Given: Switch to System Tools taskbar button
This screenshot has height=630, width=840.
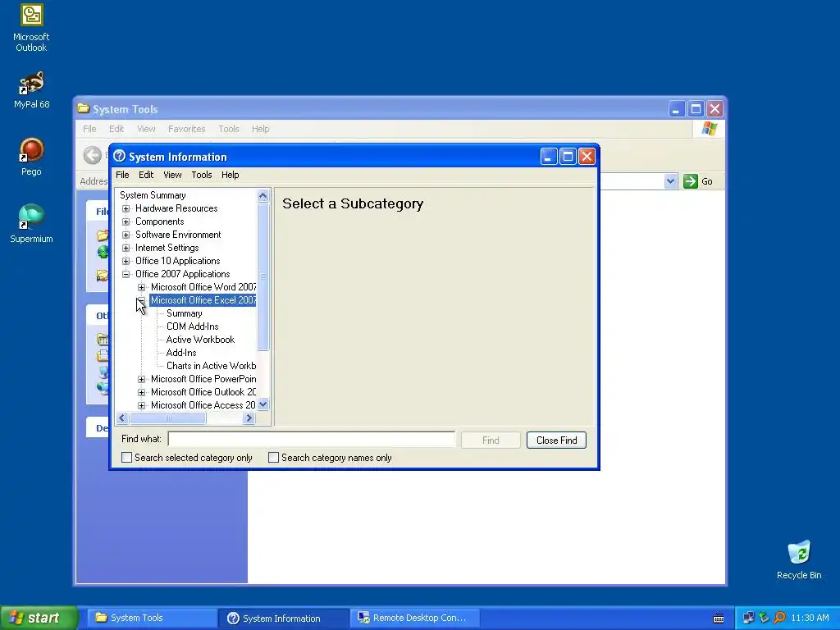Looking at the screenshot, I should [152, 618].
